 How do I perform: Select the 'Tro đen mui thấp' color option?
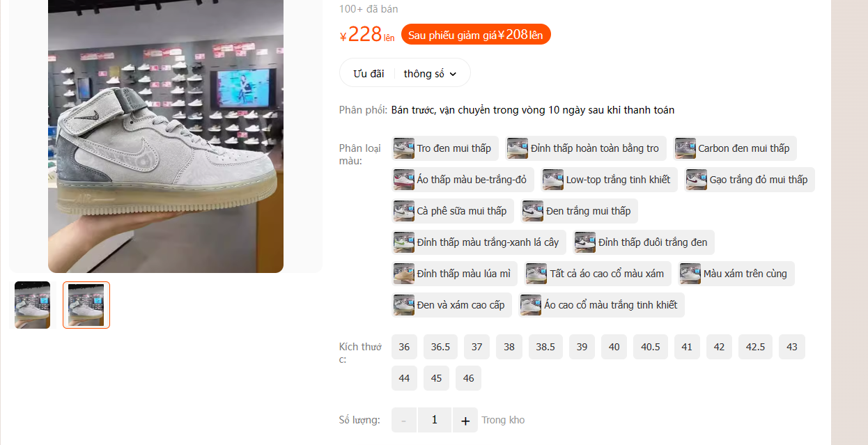[x=444, y=148]
